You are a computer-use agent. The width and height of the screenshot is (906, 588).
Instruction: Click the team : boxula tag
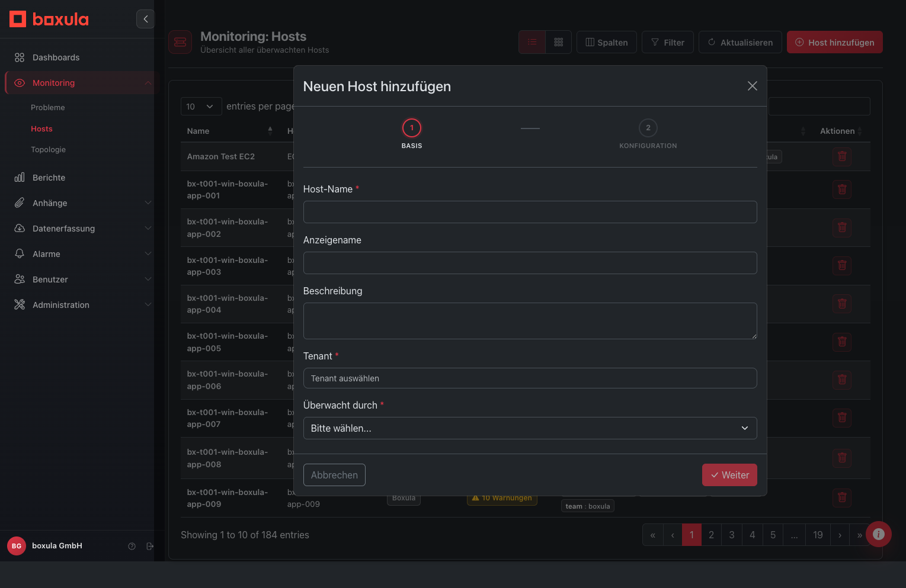click(587, 506)
